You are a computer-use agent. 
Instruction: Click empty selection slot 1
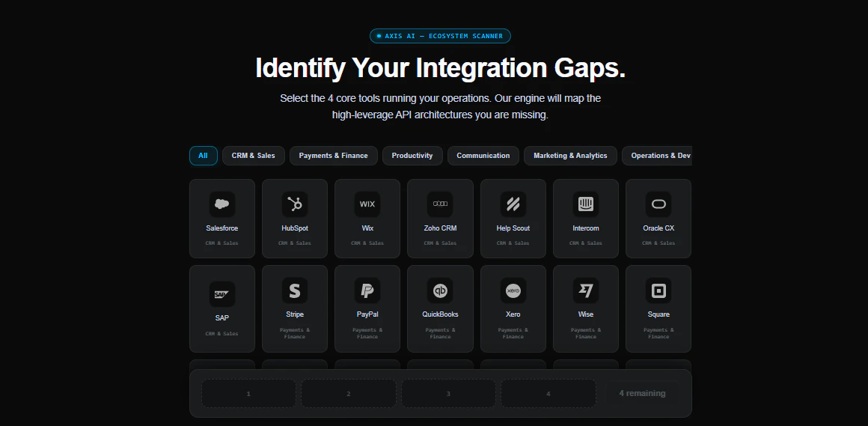pyautogui.click(x=248, y=393)
